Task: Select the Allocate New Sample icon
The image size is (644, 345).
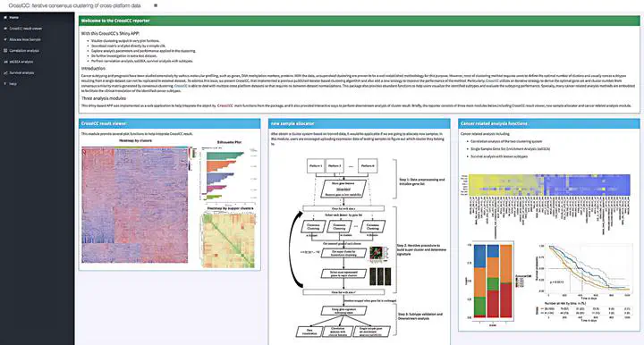Action: pyautogui.click(x=5, y=40)
